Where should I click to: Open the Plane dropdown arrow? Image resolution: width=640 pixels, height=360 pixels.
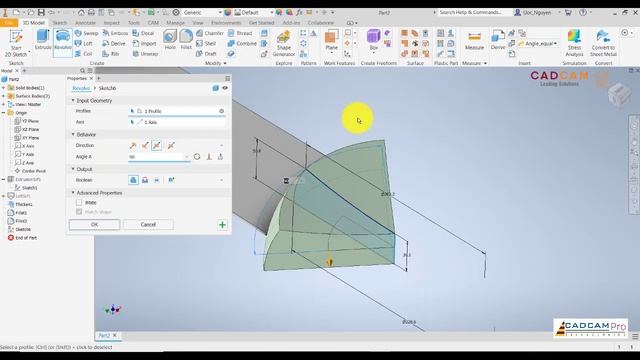[x=331, y=53]
